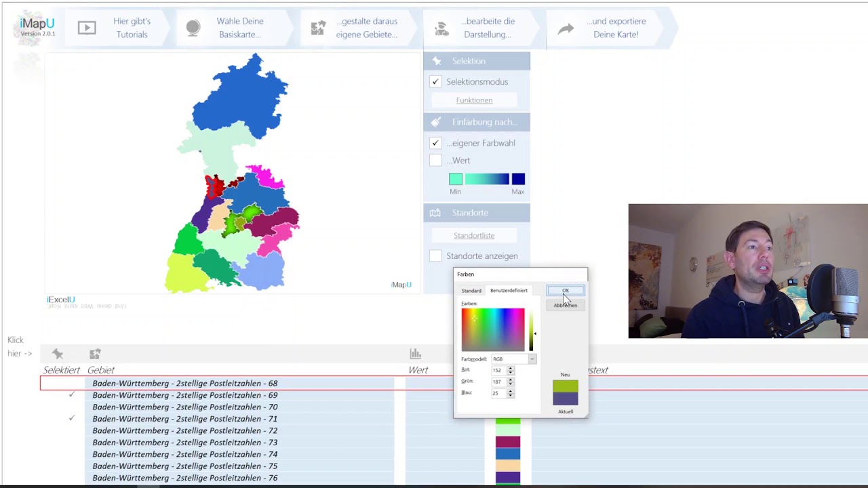Decrease the Grün value with the down arrow

pyautogui.click(x=511, y=384)
